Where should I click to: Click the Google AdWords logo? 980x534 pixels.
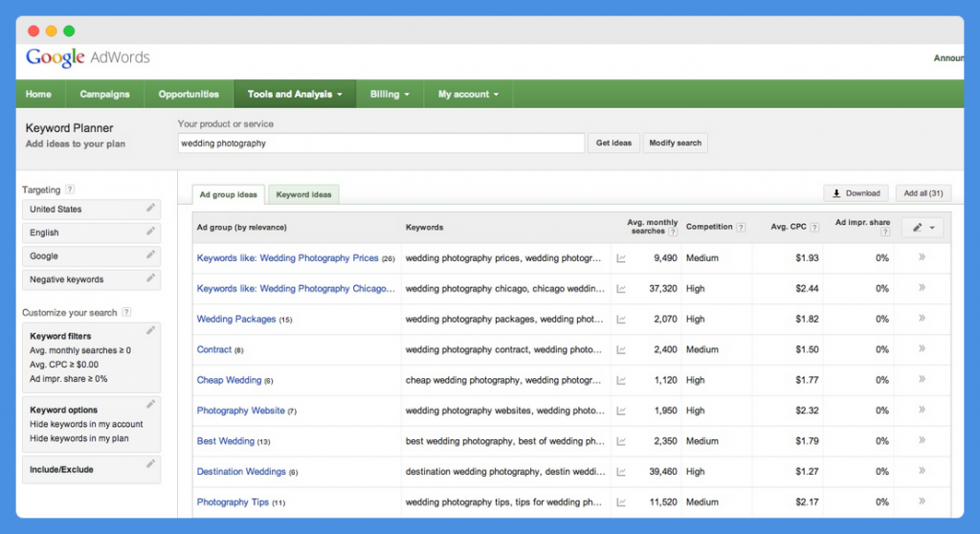click(x=88, y=57)
